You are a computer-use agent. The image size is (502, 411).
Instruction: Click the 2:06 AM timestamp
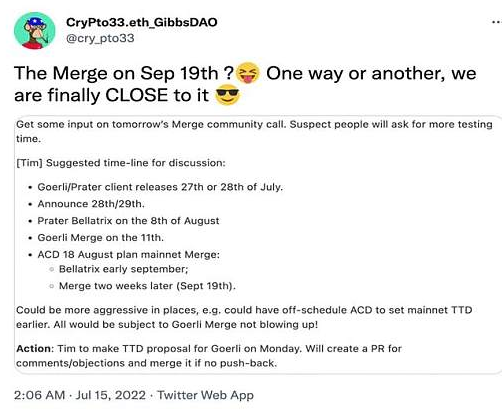pyautogui.click(x=39, y=395)
